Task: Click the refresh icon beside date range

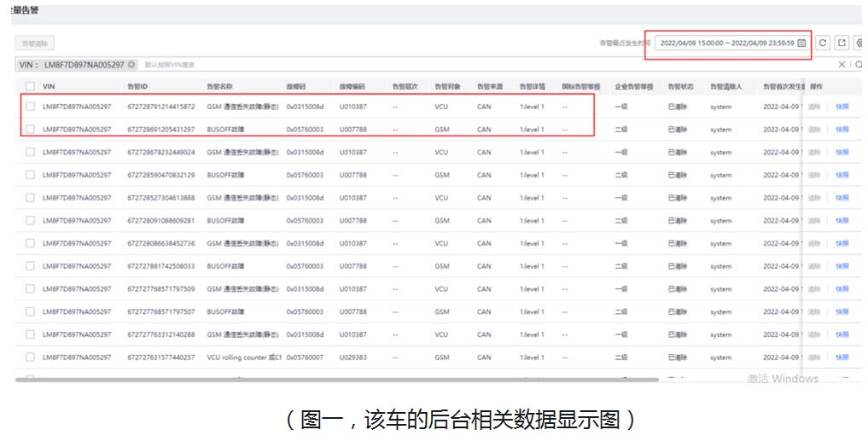Action: pos(823,43)
